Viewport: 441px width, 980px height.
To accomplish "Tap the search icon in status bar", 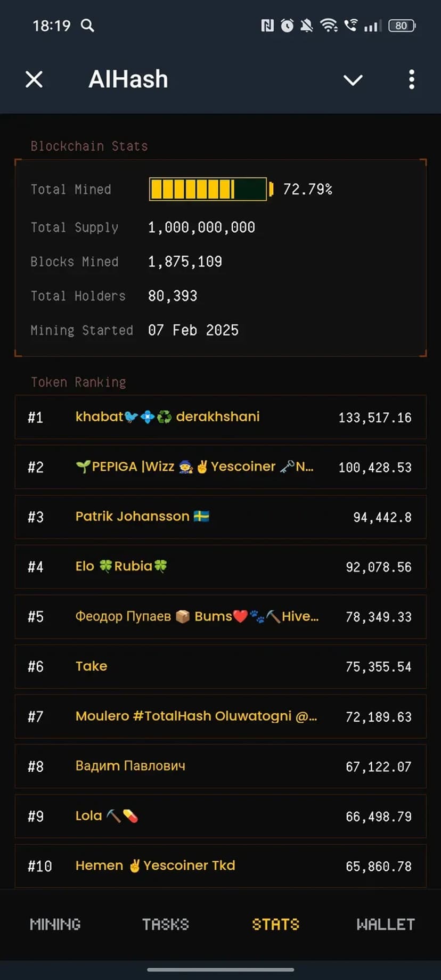I will point(87,26).
